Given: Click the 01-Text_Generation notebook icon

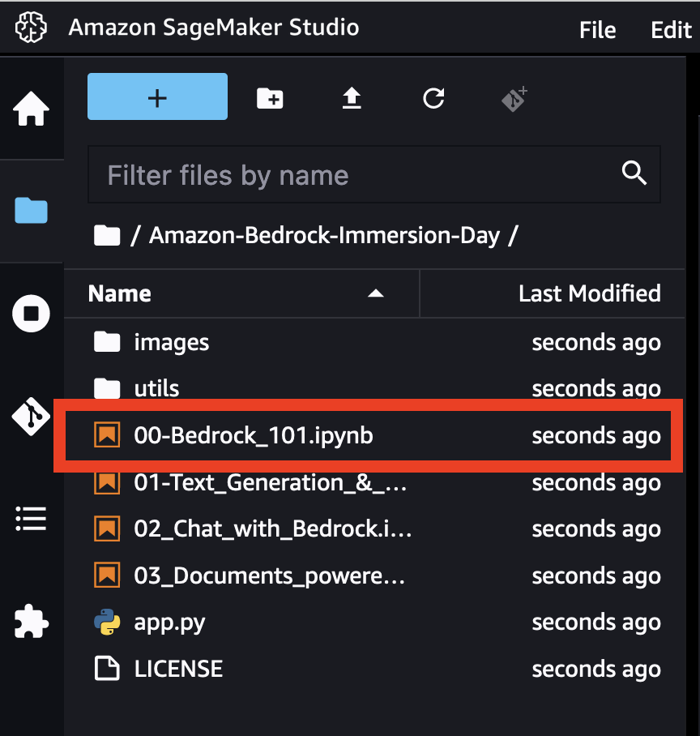Looking at the screenshot, I should click(x=107, y=482).
